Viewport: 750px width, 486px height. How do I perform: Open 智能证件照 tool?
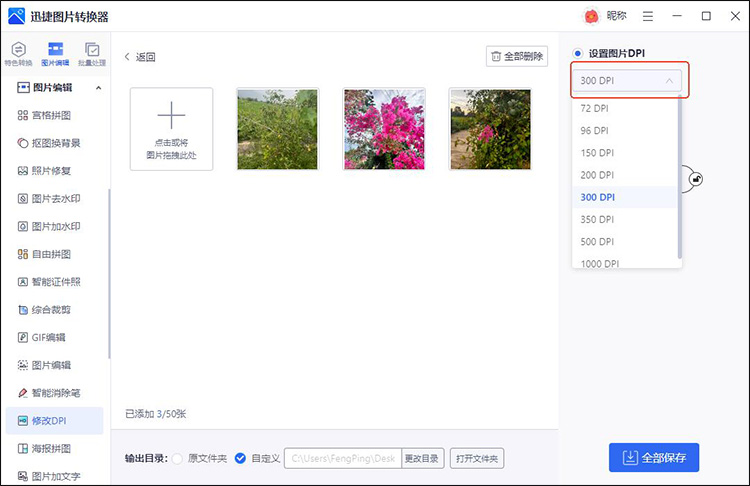click(x=49, y=282)
